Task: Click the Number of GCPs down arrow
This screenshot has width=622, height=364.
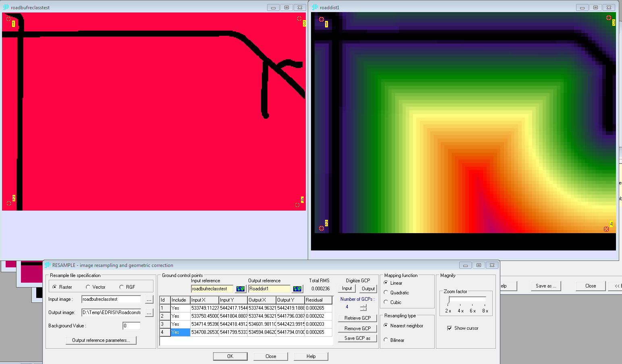Action: pyautogui.click(x=363, y=309)
